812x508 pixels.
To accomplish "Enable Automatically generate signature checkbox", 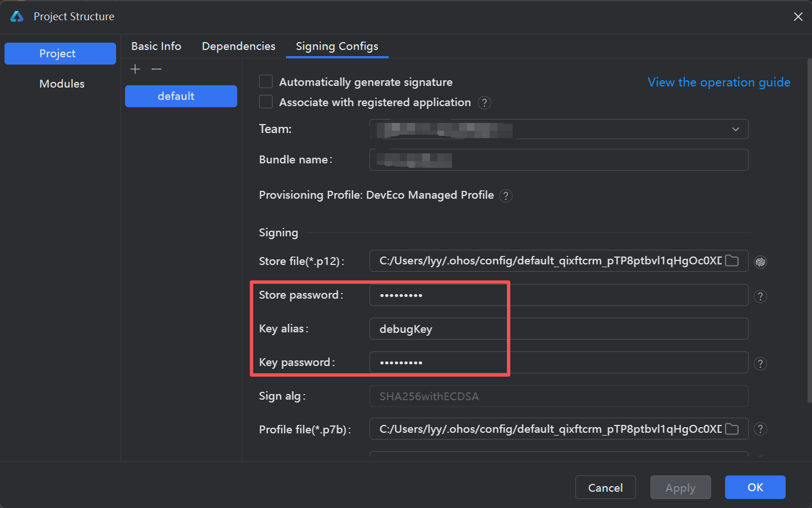I will pos(266,82).
